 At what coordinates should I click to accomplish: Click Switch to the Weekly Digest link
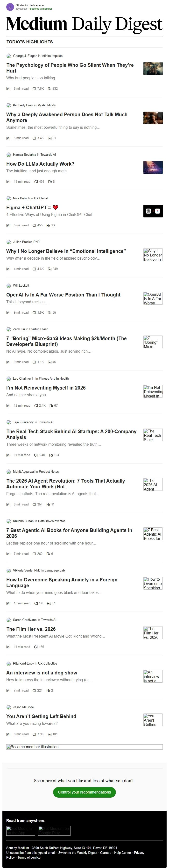(x=77, y=853)
